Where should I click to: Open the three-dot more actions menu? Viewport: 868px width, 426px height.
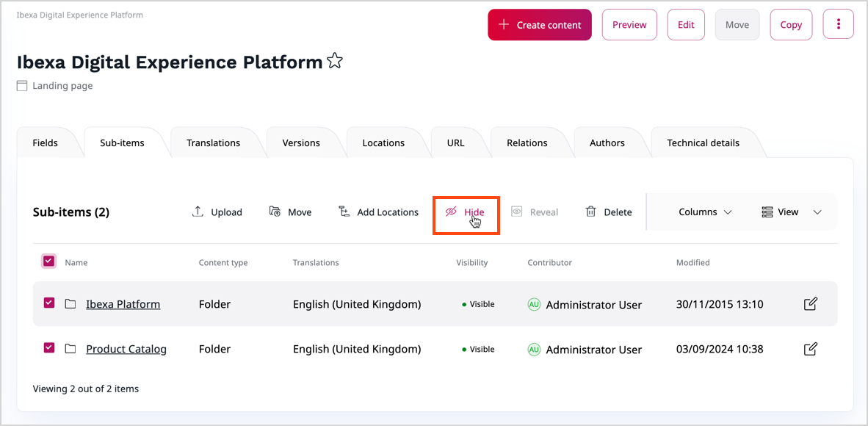click(x=838, y=25)
